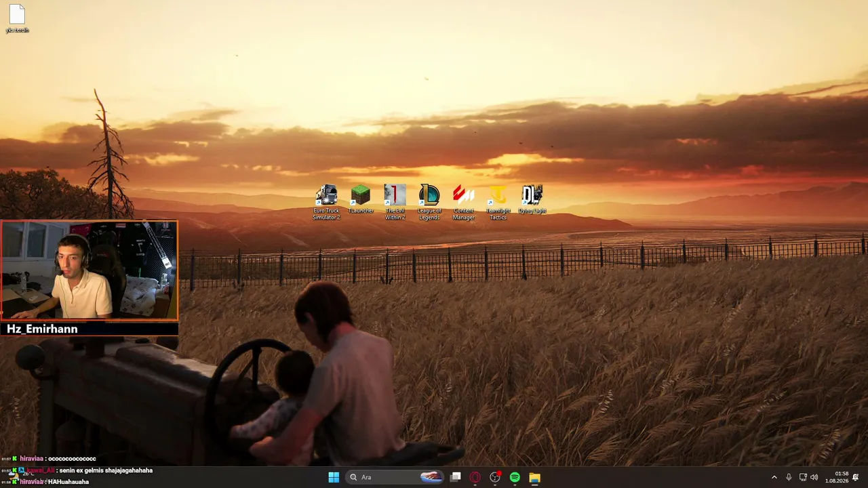
Task: Select the Teamfight Tactics desktop shortcut
Action: [x=498, y=202]
